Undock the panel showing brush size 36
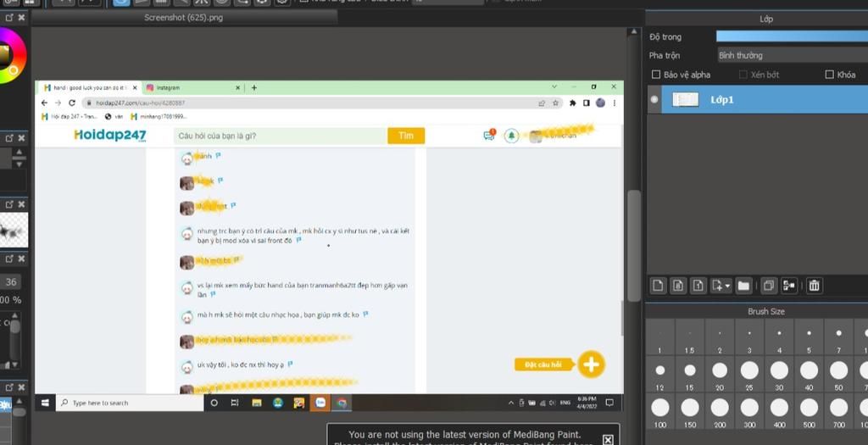 pyautogui.click(x=9, y=259)
